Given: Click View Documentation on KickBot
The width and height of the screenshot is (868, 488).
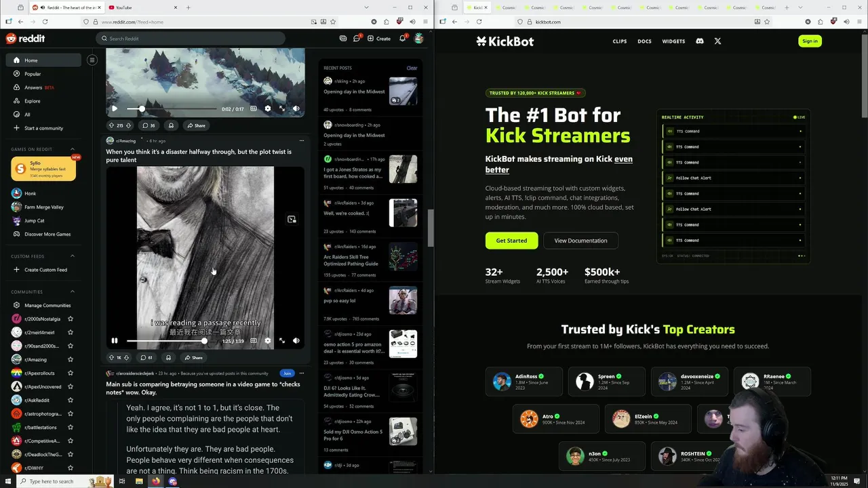Looking at the screenshot, I should pyautogui.click(x=580, y=241).
